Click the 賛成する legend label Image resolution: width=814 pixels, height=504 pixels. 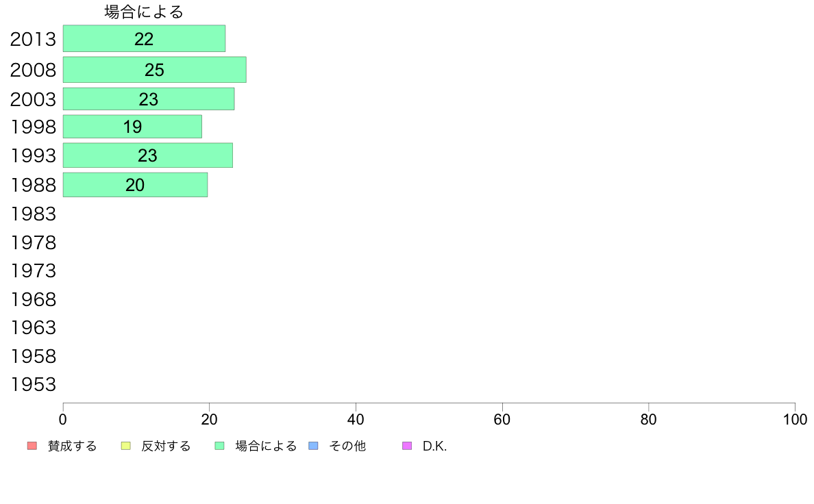(72, 446)
